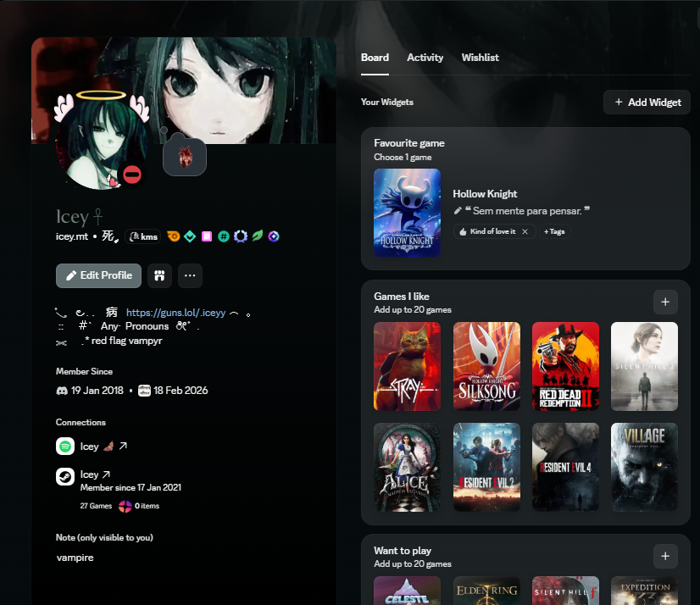700x605 pixels.
Task: Select the Silent Hill f cover
Action: point(565,591)
